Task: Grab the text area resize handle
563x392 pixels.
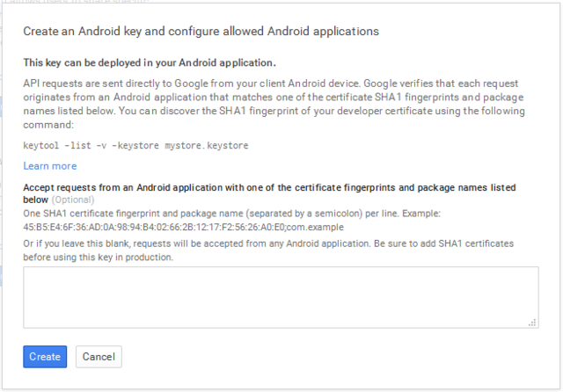Action: [533, 323]
